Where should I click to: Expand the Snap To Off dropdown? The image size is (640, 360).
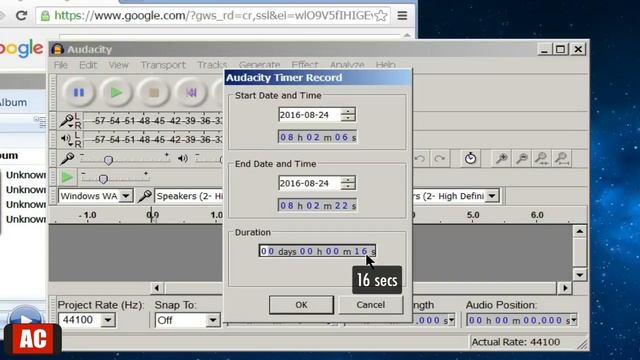click(x=213, y=320)
